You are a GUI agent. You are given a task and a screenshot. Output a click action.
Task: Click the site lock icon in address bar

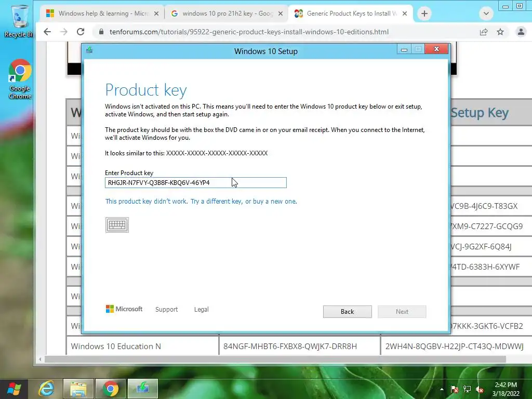[x=101, y=32]
